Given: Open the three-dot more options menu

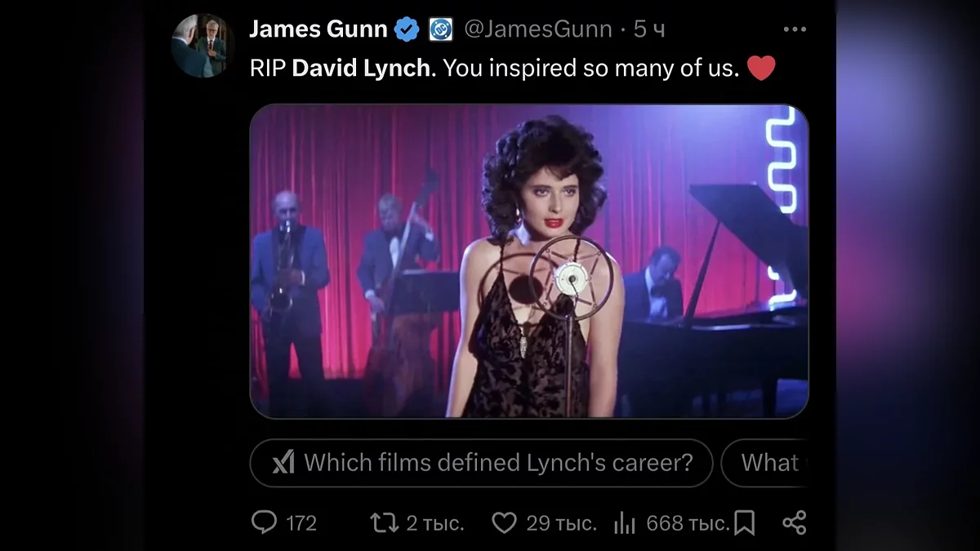Looking at the screenshot, I should coord(794,29).
